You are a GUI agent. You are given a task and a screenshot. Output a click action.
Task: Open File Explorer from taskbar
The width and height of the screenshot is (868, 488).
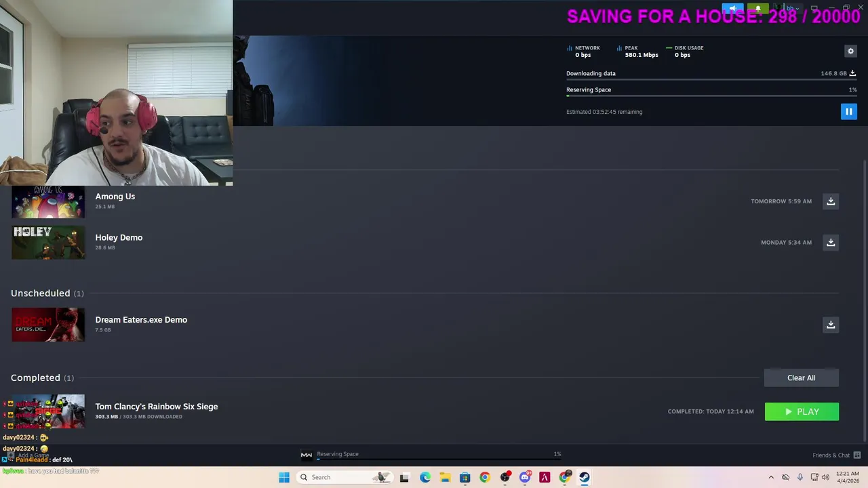pos(445,477)
